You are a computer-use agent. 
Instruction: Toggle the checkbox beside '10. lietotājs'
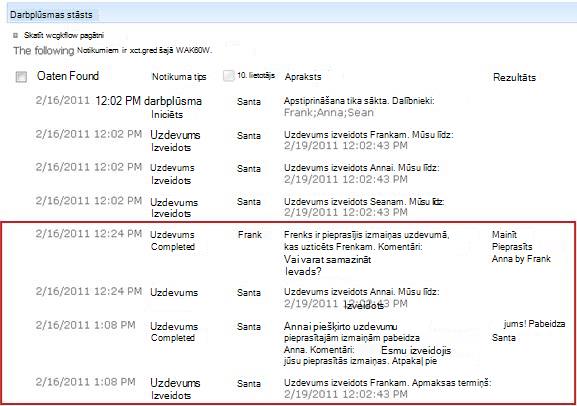(x=229, y=75)
